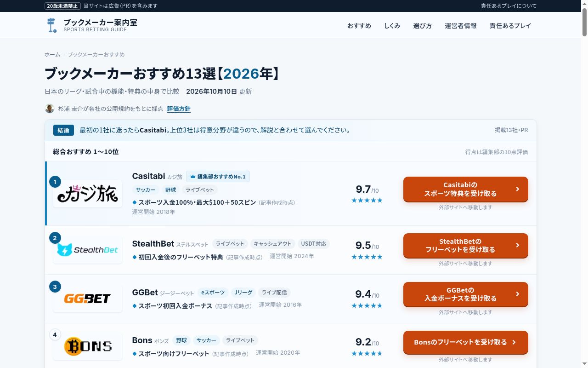
Task: Go to ホーム breadcrumb link
Action: click(x=52, y=55)
